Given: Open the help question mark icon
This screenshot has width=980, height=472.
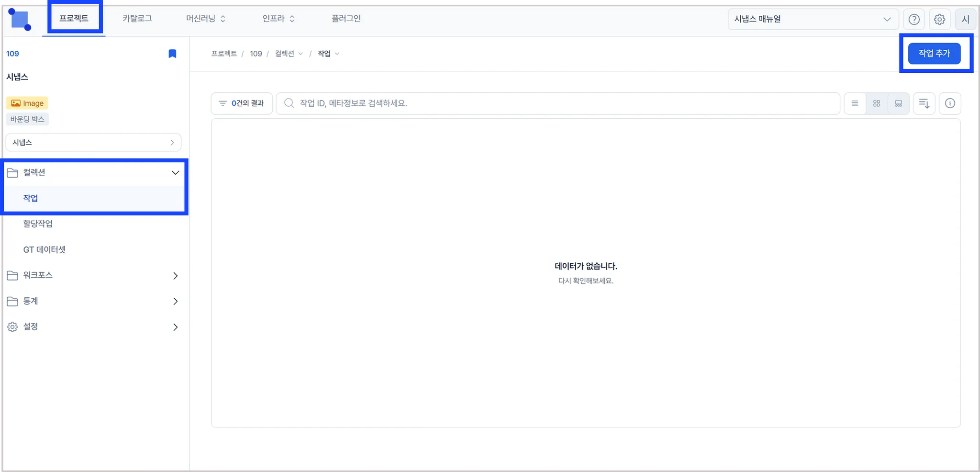Looking at the screenshot, I should 914,19.
